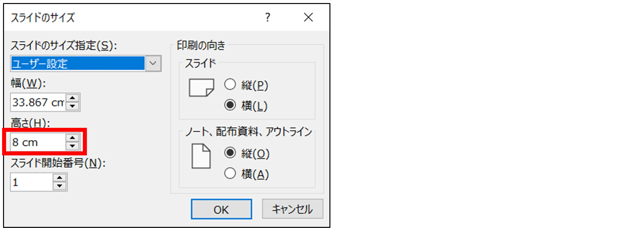Click the スライド開始番号 input field

tap(32, 182)
